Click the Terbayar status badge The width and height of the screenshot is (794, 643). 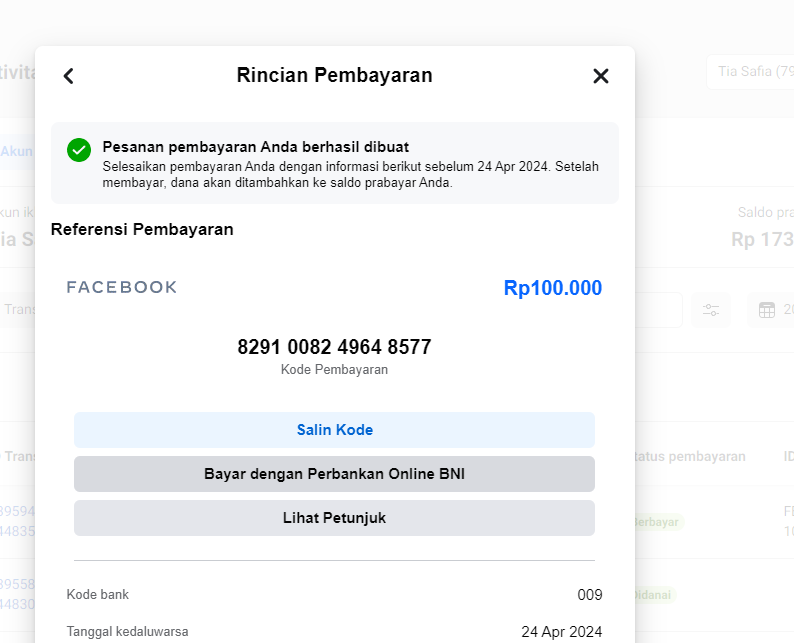pos(658,522)
